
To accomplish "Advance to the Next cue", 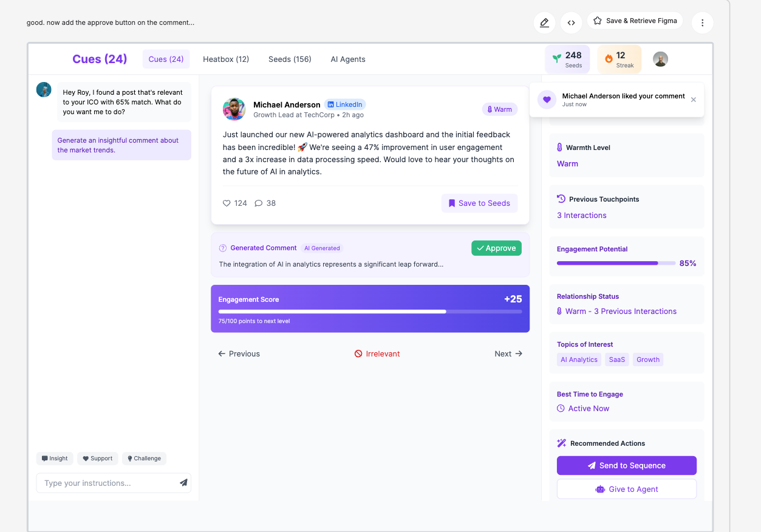I will click(508, 353).
